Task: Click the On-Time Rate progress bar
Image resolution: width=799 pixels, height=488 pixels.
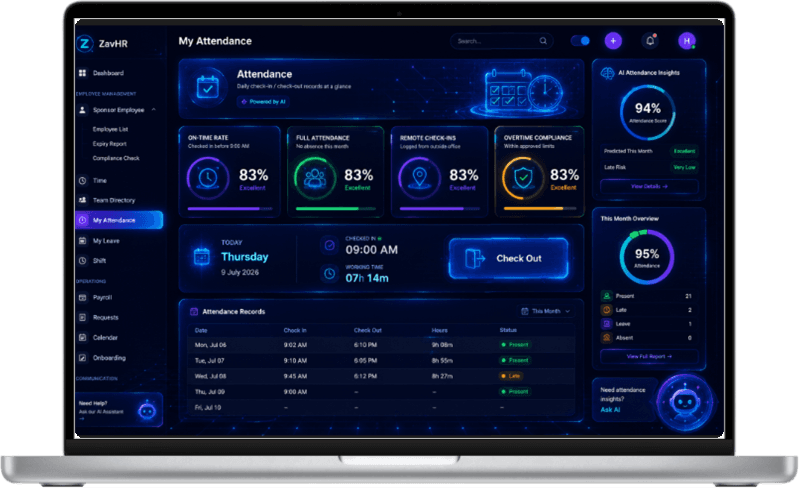Action: pos(230,209)
